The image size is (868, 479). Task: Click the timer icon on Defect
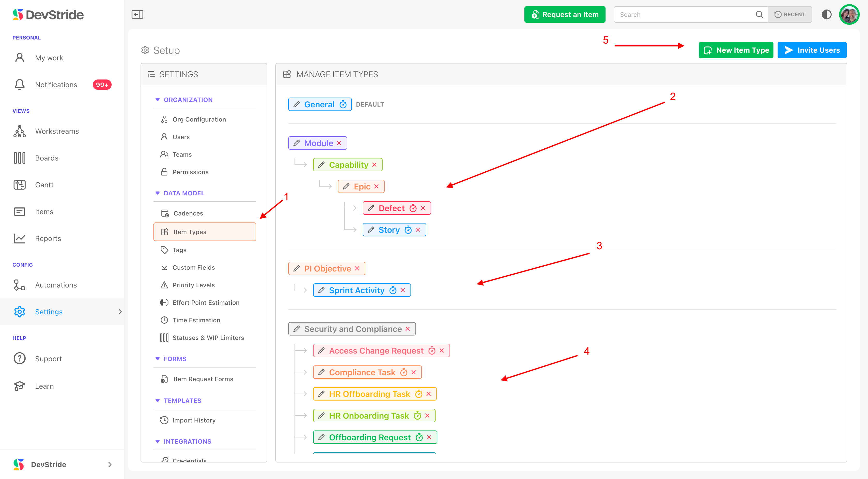coord(413,208)
